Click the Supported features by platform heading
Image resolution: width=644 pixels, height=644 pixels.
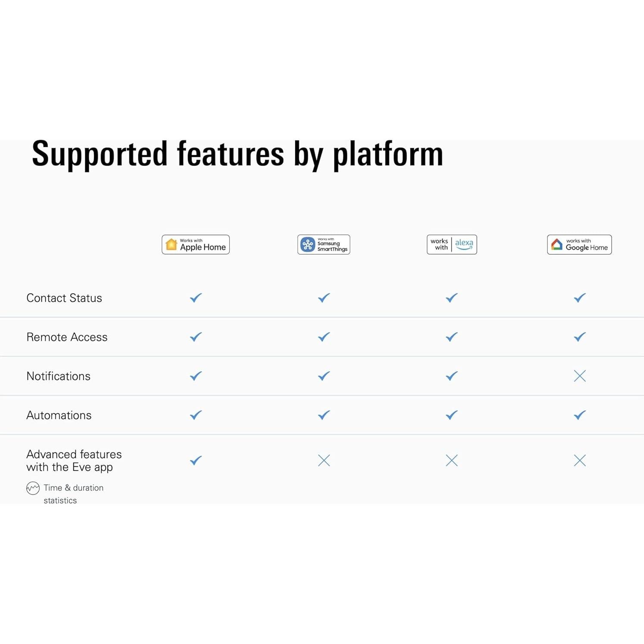click(238, 154)
